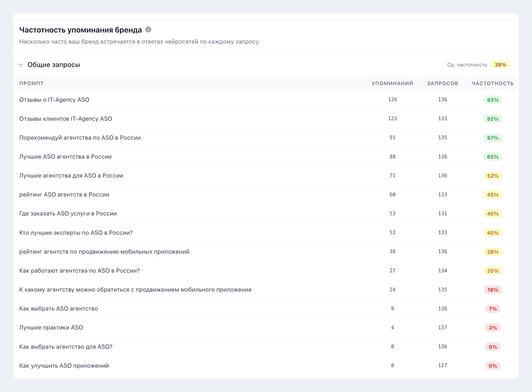Click the mentions value 126
Image resolution: width=532 pixels, height=392 pixels.
coord(392,99)
